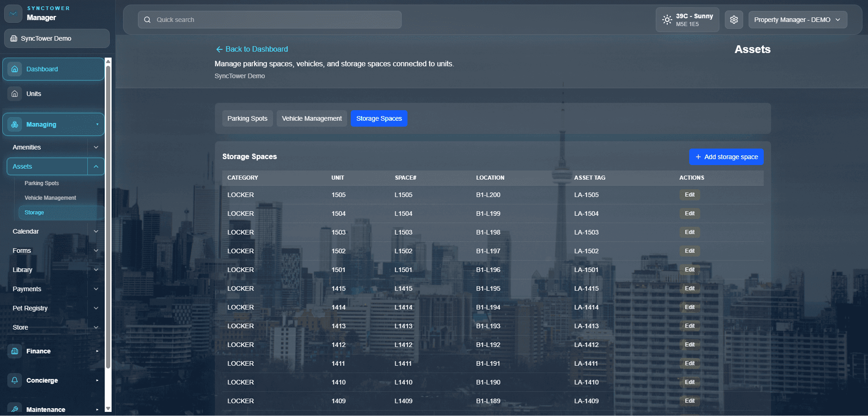Edit the locker for unit 1505

690,195
